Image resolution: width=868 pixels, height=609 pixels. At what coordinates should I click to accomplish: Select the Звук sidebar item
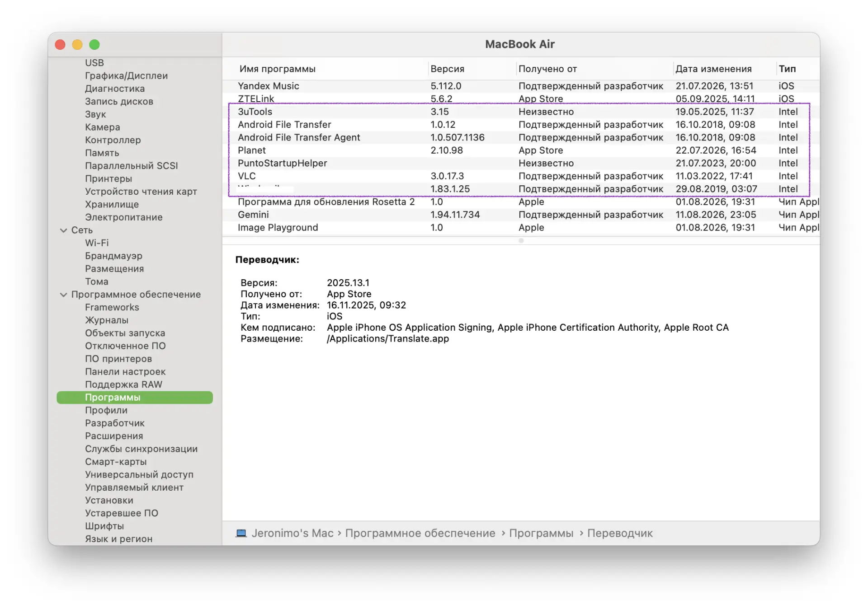point(95,114)
